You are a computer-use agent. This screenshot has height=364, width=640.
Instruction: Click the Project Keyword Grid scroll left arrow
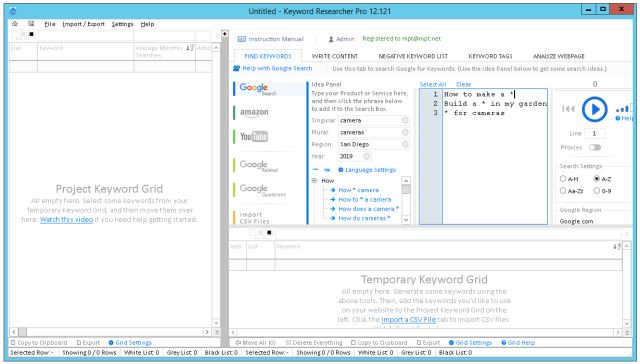14,332
